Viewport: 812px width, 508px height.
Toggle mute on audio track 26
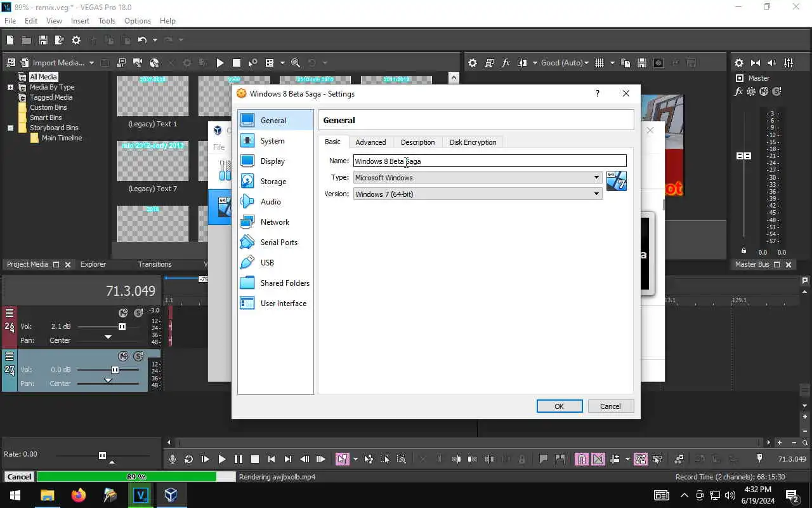[x=124, y=313]
